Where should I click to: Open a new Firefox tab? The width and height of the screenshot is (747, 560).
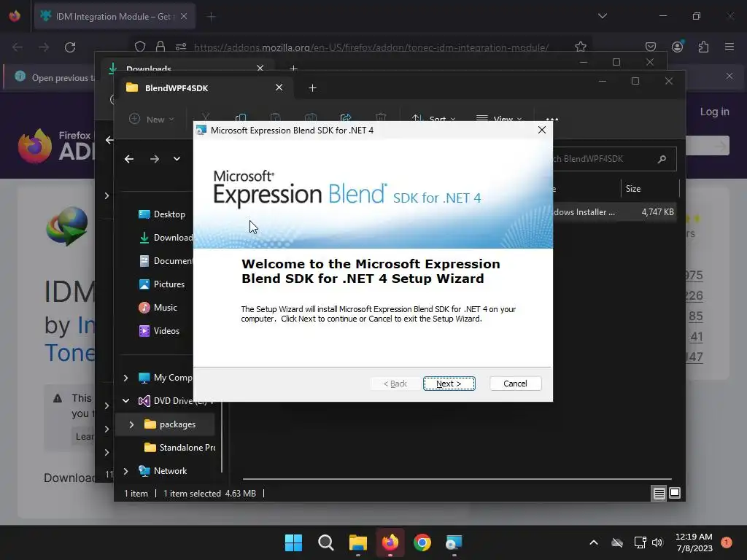[211, 17]
